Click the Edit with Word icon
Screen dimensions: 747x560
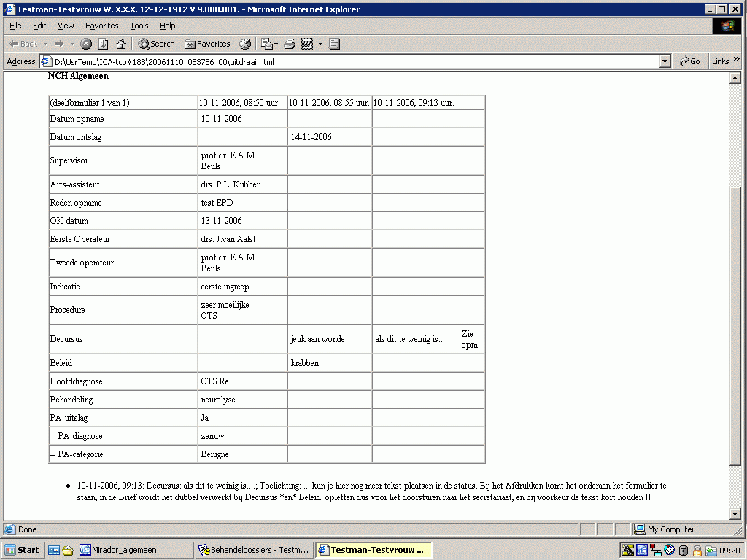coord(307,44)
